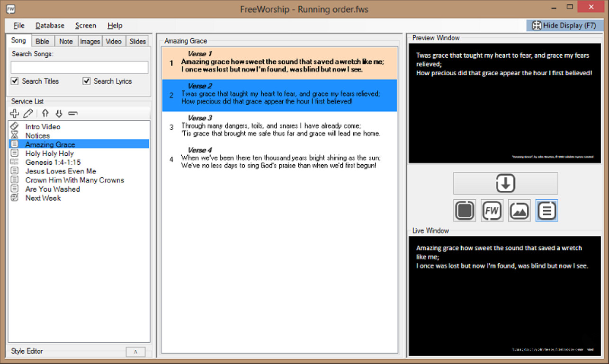Click the background image display mode icon
This screenshot has width=609, height=364.
[x=519, y=211]
